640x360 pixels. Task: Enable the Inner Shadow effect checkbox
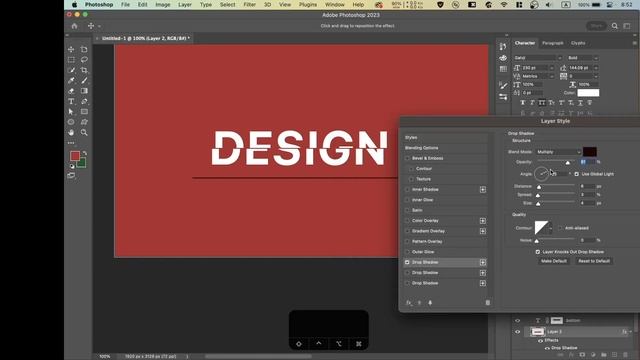pos(407,189)
